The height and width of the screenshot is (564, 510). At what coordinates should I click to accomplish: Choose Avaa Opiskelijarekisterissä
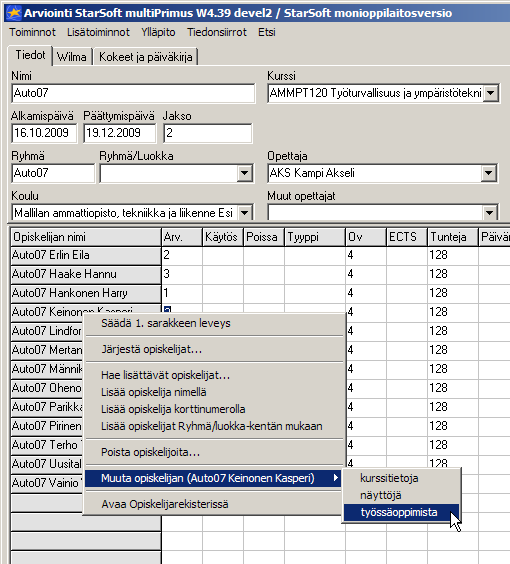point(214,504)
